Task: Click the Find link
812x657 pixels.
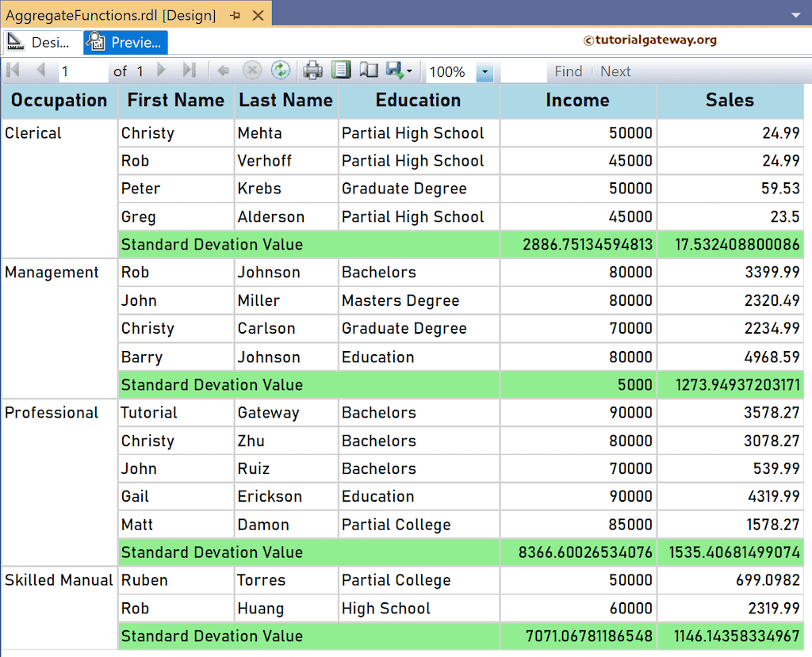Action: coord(568,71)
